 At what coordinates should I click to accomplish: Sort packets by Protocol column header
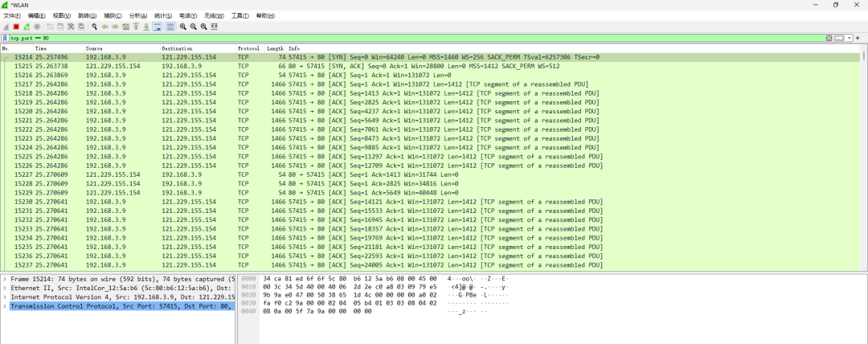coord(250,49)
